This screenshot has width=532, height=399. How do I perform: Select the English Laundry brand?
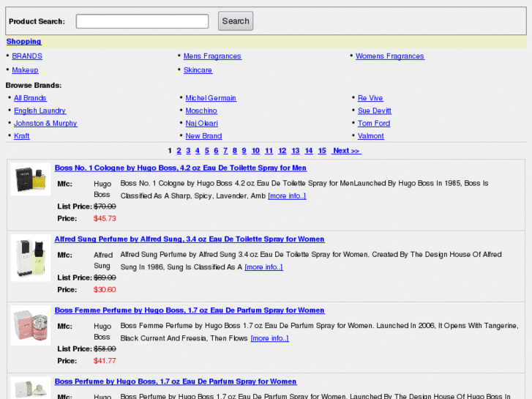(40, 111)
